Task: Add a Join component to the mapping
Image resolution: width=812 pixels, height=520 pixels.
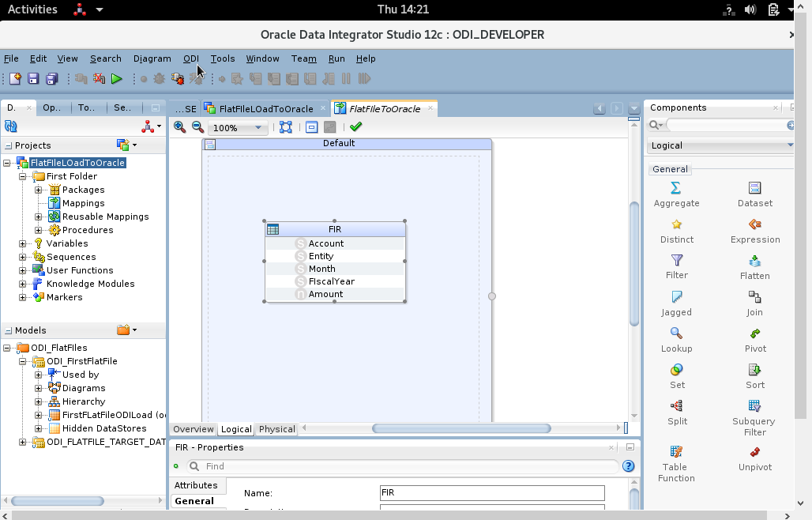Action: pyautogui.click(x=754, y=303)
